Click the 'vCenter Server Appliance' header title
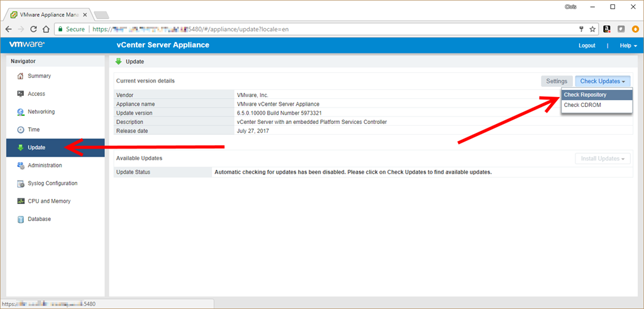 point(163,45)
